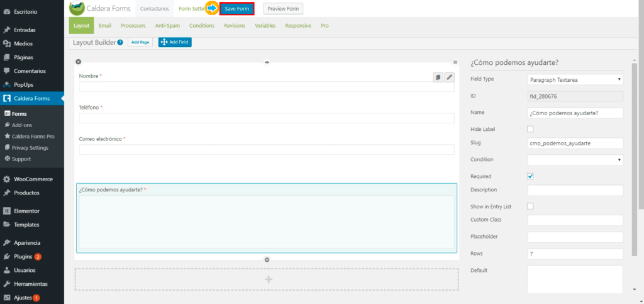Uncheck the Required checkbox
The width and height of the screenshot is (644, 304).
pyautogui.click(x=530, y=176)
